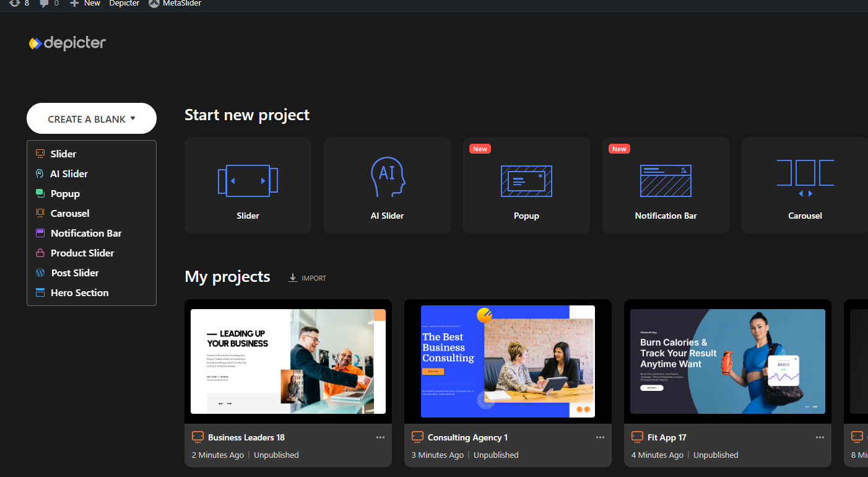Choose Hero Section in the dropdown list
The image size is (868, 477).
point(79,292)
